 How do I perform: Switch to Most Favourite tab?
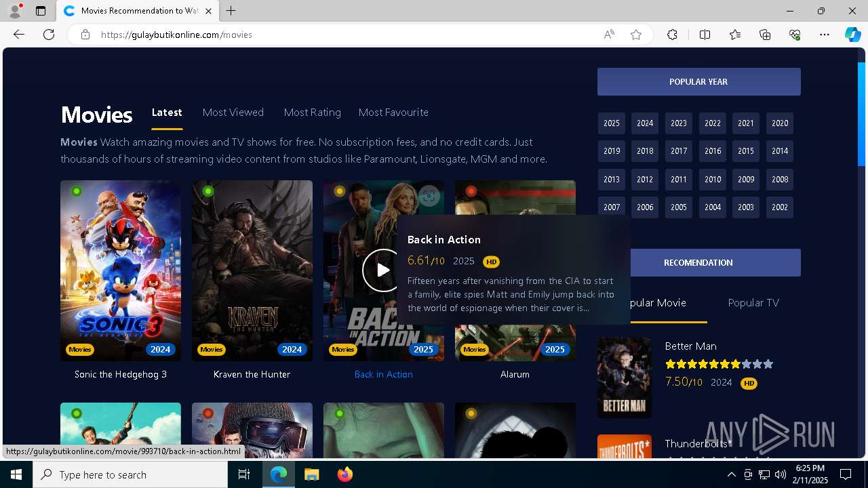(393, 113)
